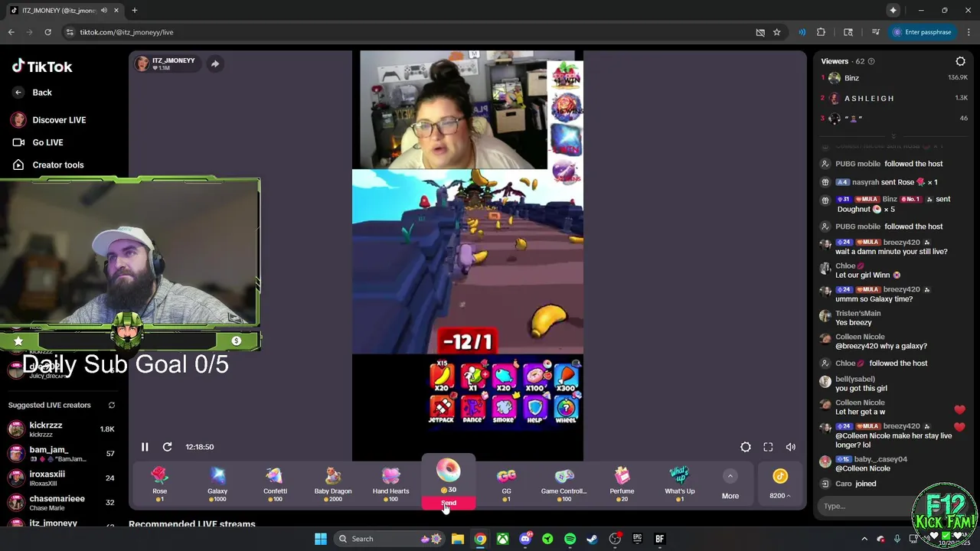Click Enter passphrase sync button

(x=922, y=32)
